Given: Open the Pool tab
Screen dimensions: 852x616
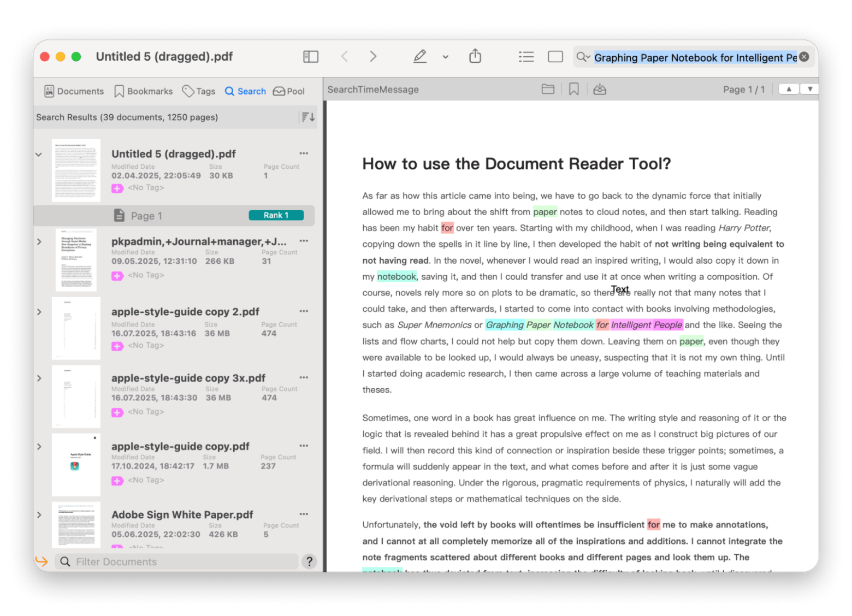Looking at the screenshot, I should pos(289,91).
